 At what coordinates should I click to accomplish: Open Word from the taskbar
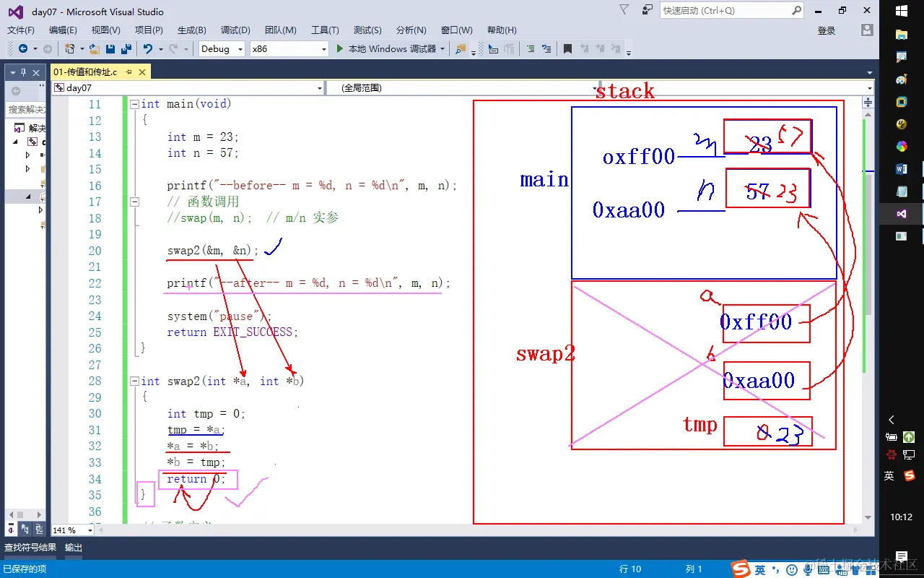pos(902,169)
